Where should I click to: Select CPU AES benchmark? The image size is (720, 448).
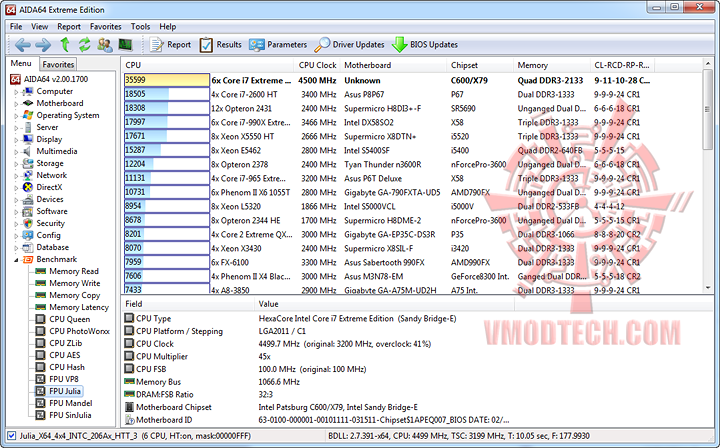tap(65, 355)
